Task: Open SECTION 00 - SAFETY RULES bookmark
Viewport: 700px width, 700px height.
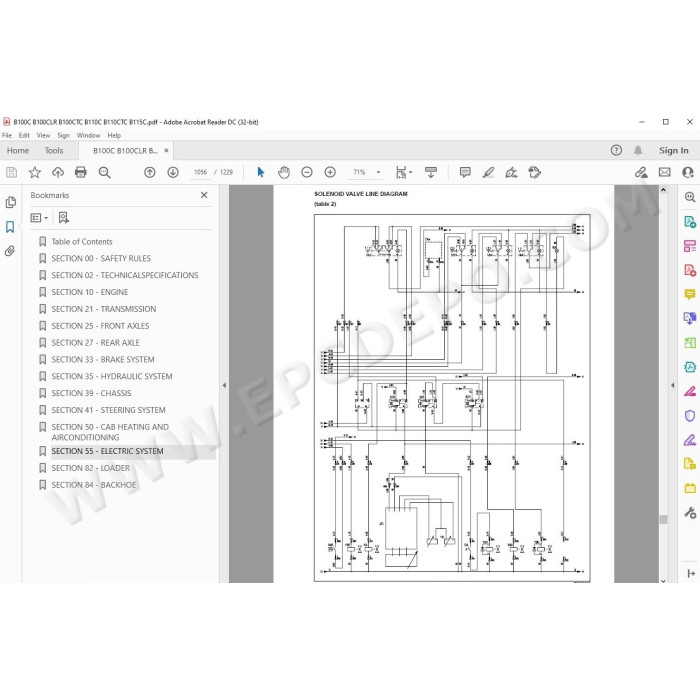Action: pyautogui.click(x=101, y=258)
